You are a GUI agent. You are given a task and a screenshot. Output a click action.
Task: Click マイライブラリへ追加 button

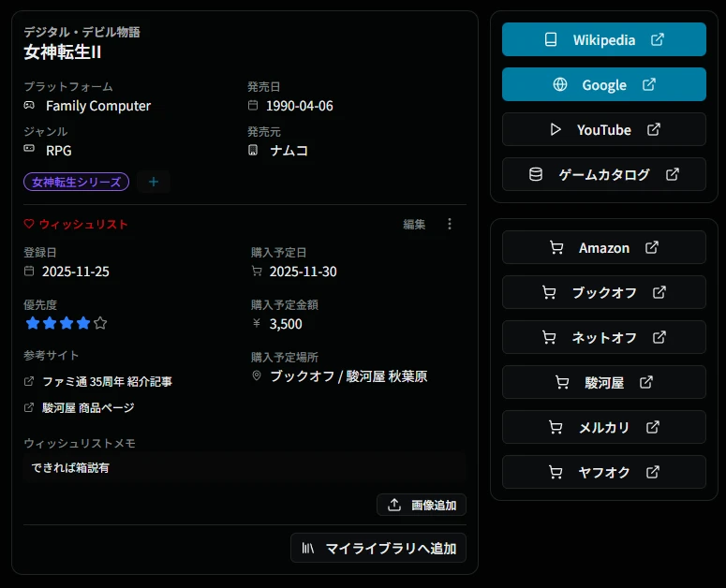pyautogui.click(x=378, y=549)
